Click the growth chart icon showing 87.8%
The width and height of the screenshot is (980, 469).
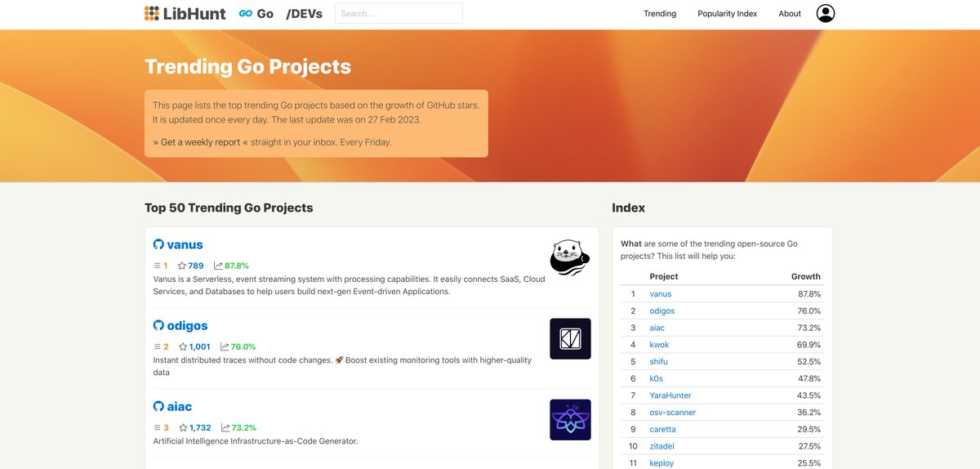click(218, 266)
